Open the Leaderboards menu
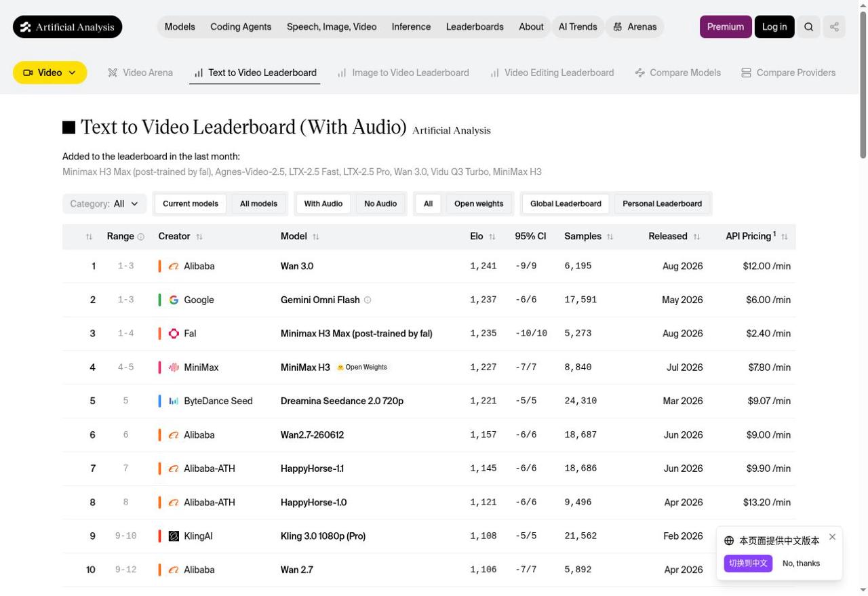Viewport: 868px width, 596px height. coord(475,27)
